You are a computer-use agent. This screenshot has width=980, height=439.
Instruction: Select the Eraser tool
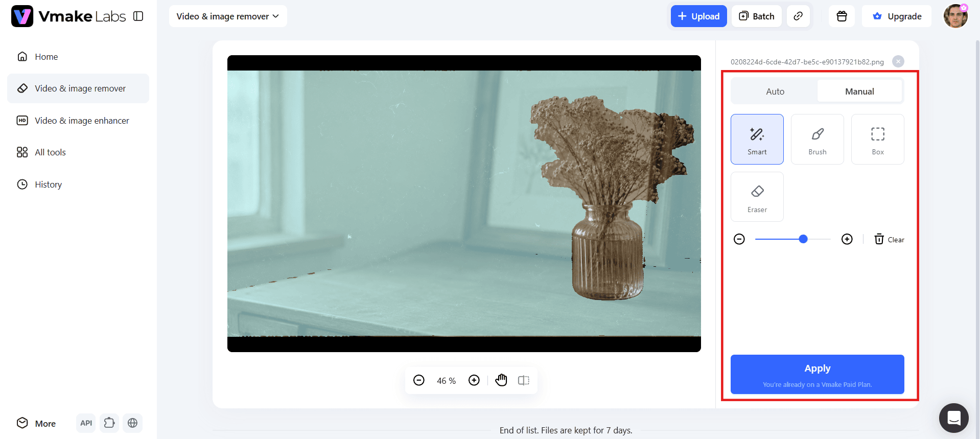pos(757,197)
